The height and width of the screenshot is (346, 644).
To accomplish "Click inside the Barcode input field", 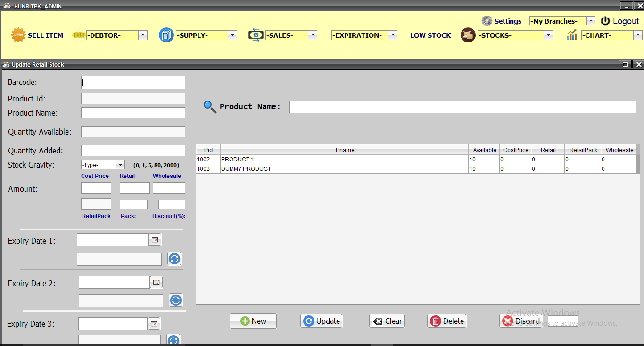I will point(132,82).
